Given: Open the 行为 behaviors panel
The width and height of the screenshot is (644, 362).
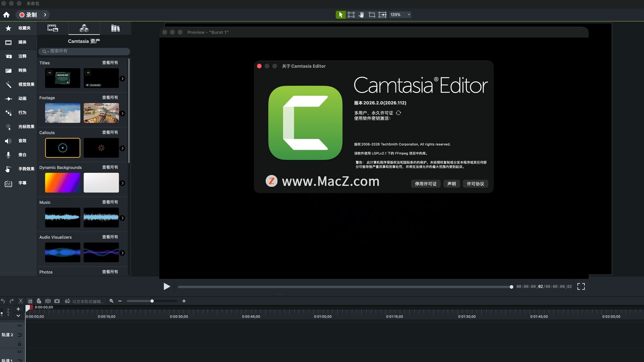Looking at the screenshot, I should [x=18, y=113].
